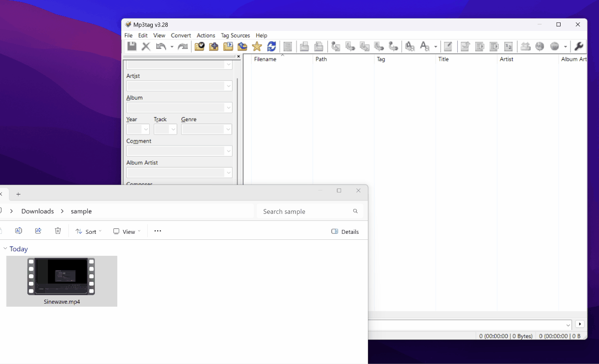Expand the Artist field dropdown

[229, 86]
